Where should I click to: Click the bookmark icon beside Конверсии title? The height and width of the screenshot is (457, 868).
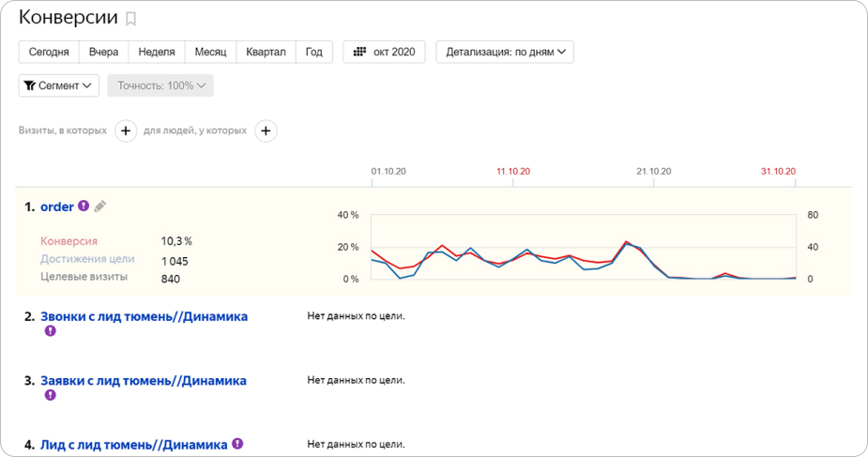click(x=131, y=19)
